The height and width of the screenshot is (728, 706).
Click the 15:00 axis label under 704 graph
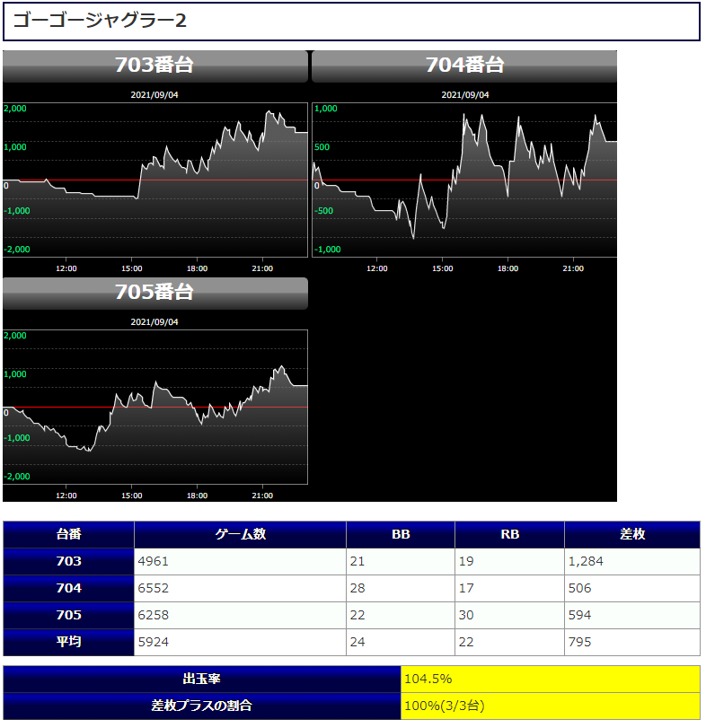point(442,268)
